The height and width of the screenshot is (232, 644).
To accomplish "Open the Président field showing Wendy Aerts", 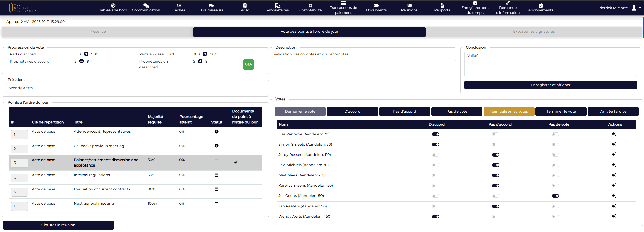I will pos(135,88).
